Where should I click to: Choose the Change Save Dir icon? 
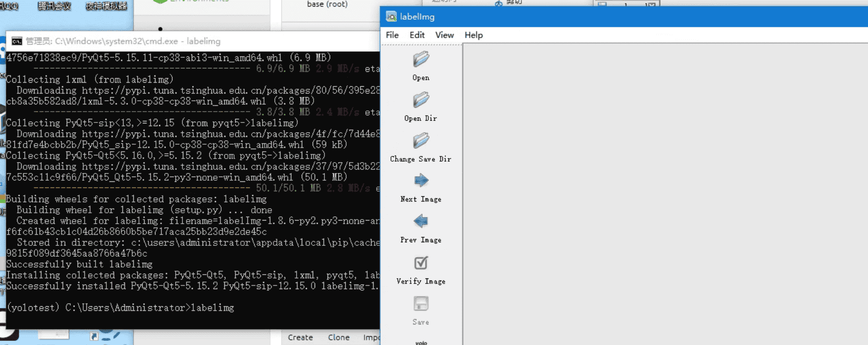[421, 140]
